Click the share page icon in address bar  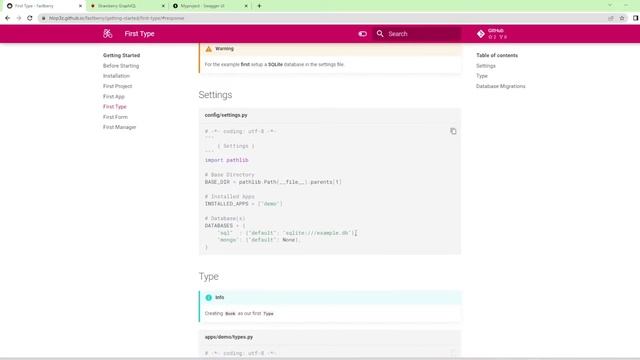coord(611,18)
